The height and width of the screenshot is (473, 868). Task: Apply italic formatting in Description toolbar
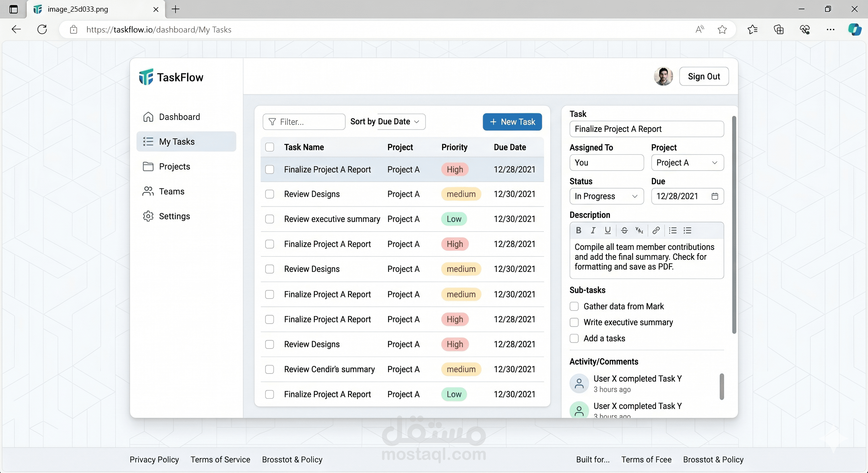593,230
